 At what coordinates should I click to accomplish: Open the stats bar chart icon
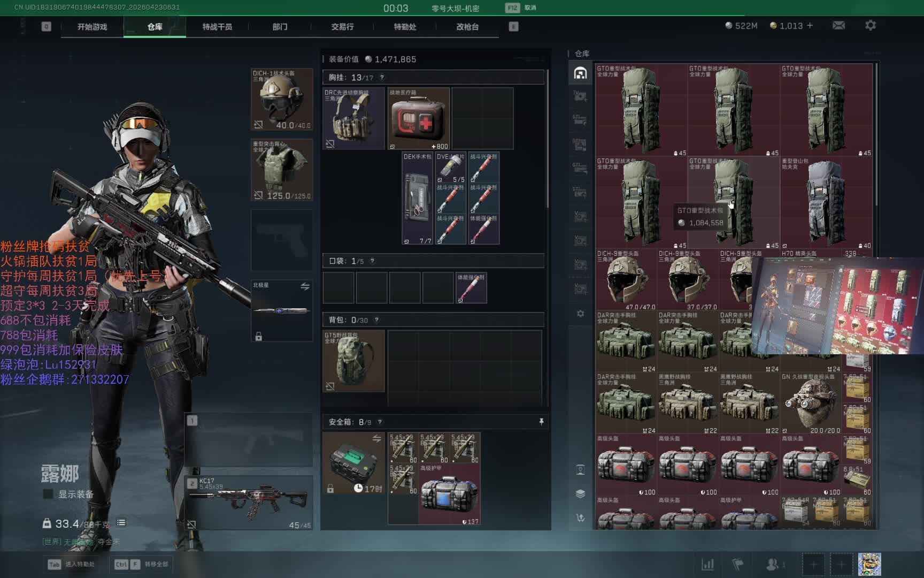click(x=707, y=564)
